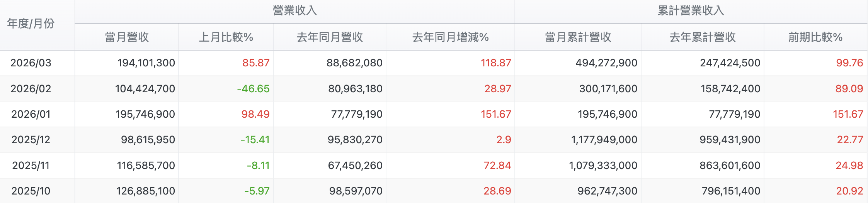Click the 前期比較% column header
The image size is (868, 203).
tap(815, 37)
